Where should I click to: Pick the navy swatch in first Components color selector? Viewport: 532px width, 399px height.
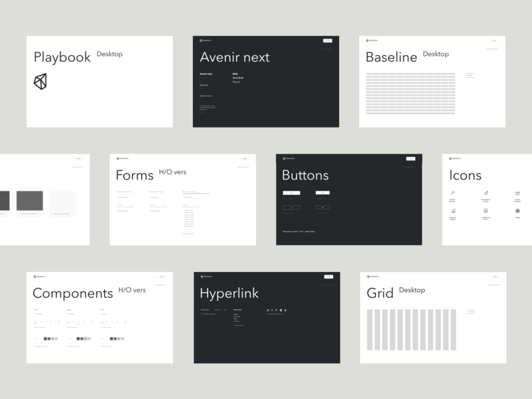click(45, 338)
